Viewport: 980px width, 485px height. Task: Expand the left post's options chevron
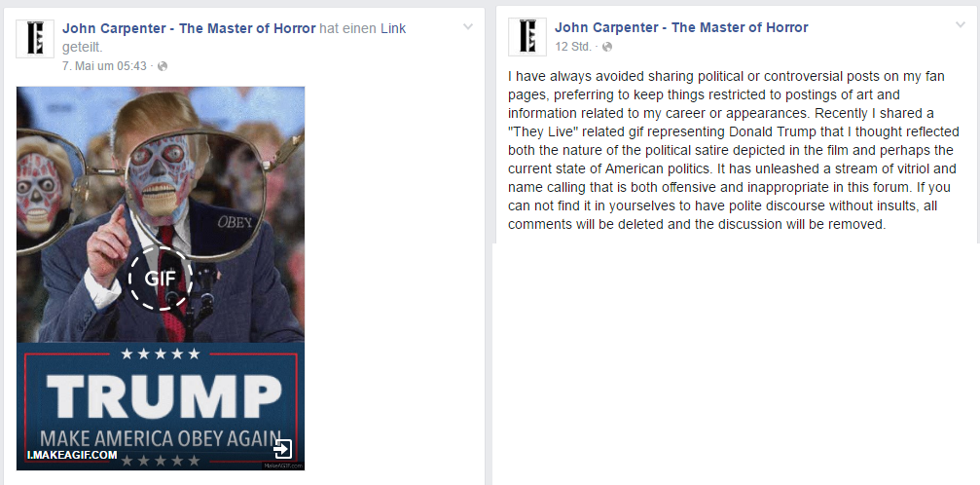468,27
